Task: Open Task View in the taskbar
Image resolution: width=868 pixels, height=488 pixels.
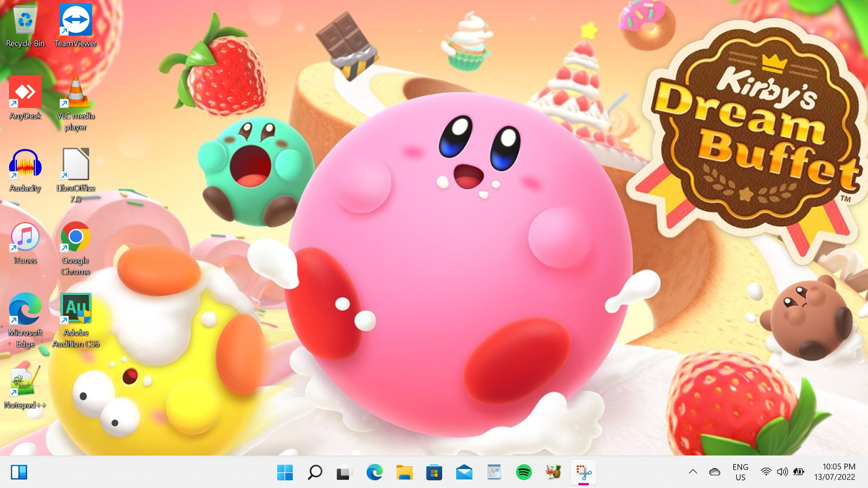Action: coord(344,472)
